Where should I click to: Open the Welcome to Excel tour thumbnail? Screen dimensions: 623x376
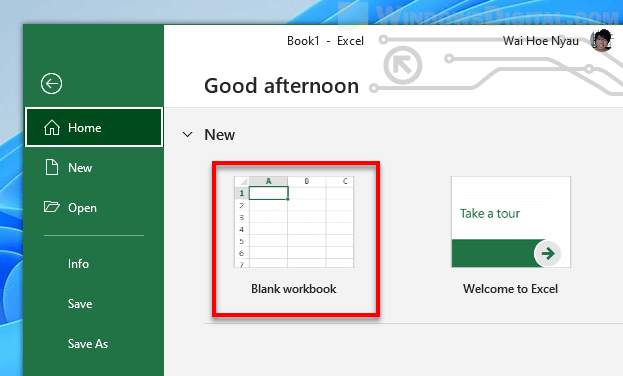511,222
